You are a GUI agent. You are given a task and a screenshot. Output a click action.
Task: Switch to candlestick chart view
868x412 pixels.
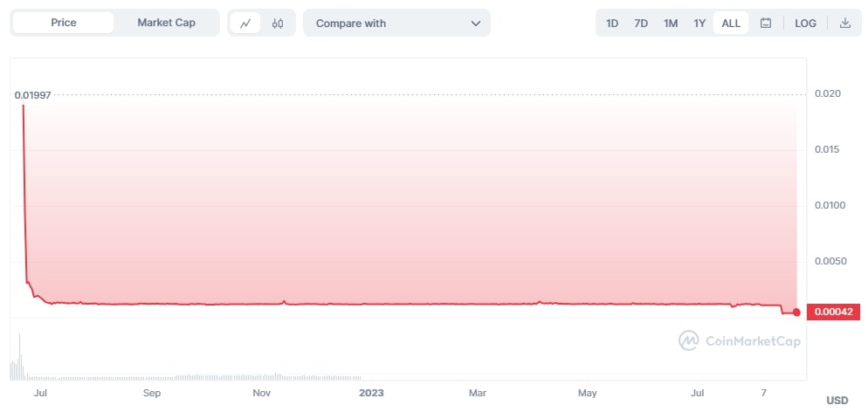(x=278, y=24)
